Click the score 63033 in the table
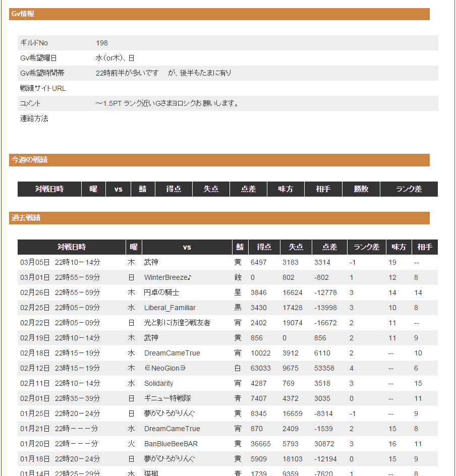 pyautogui.click(x=260, y=368)
